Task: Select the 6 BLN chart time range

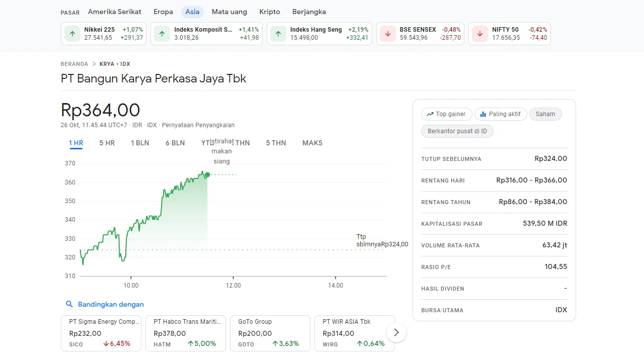Action: pos(175,143)
